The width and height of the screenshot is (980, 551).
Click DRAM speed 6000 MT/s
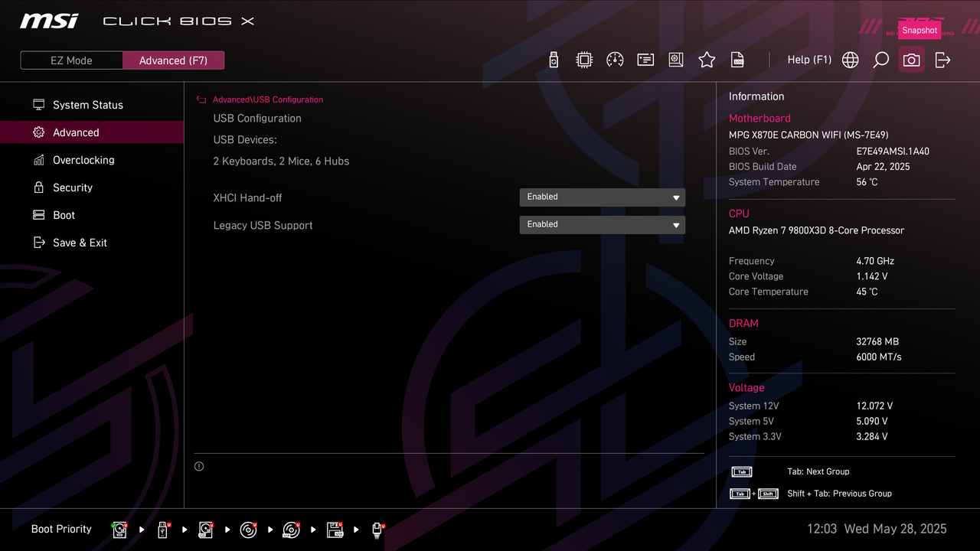coord(879,357)
